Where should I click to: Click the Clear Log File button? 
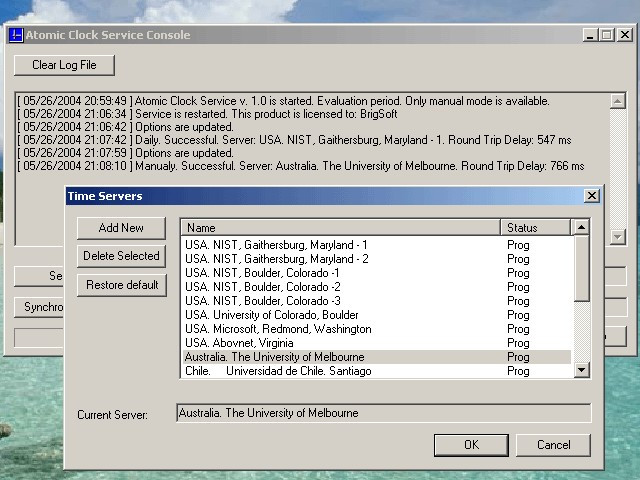click(x=64, y=65)
